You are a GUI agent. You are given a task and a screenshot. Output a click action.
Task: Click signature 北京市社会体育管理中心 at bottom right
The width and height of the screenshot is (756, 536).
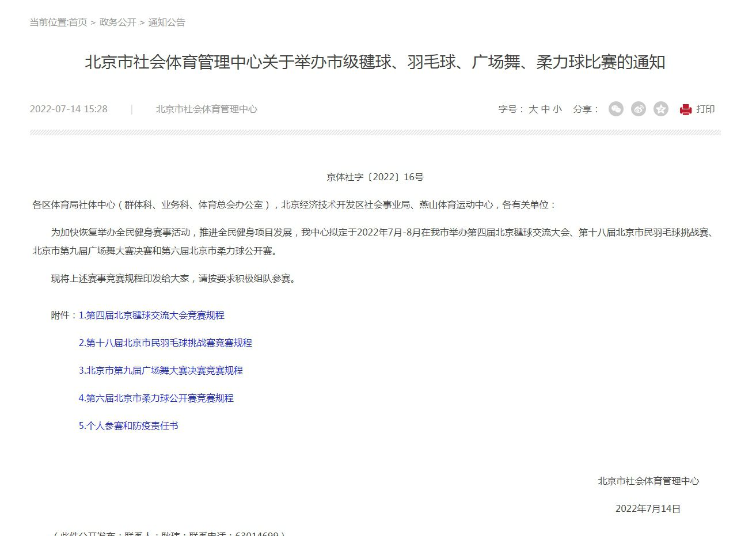pos(648,481)
